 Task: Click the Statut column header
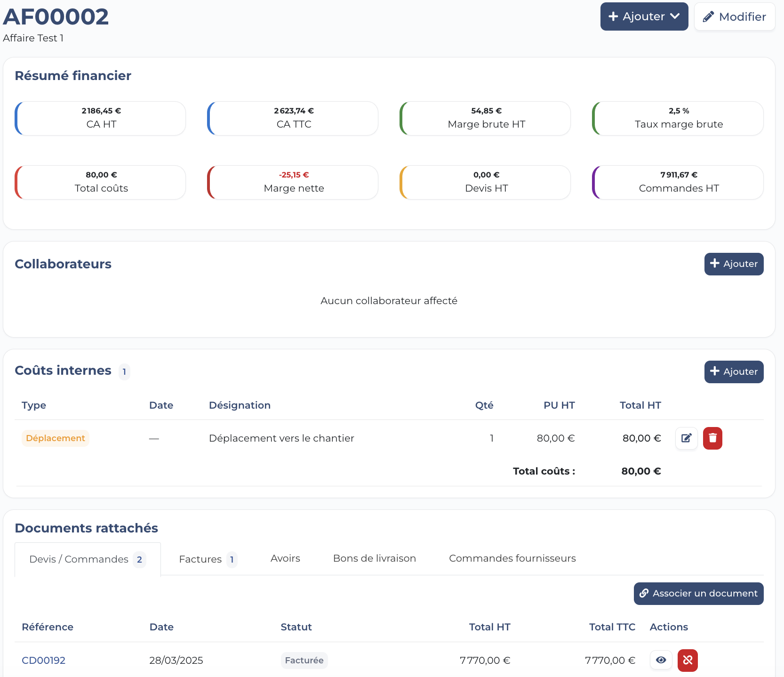(296, 627)
